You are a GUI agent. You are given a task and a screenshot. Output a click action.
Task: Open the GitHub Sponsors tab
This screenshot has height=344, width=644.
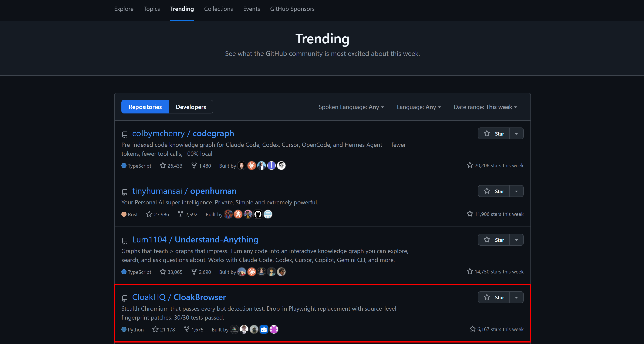(x=292, y=9)
